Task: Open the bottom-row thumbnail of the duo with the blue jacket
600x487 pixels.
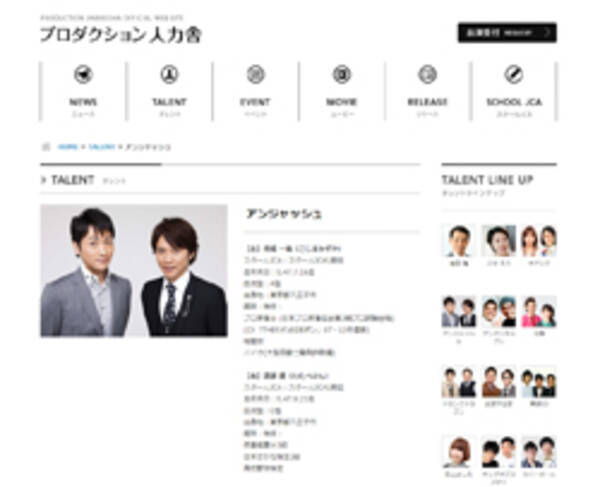Action: click(x=539, y=452)
